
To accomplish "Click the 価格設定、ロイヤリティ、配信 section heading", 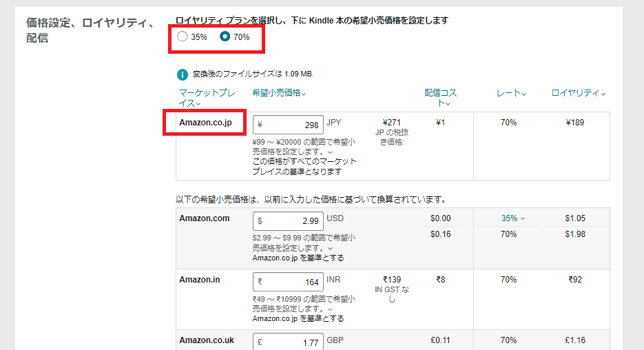I will pyautogui.click(x=90, y=30).
